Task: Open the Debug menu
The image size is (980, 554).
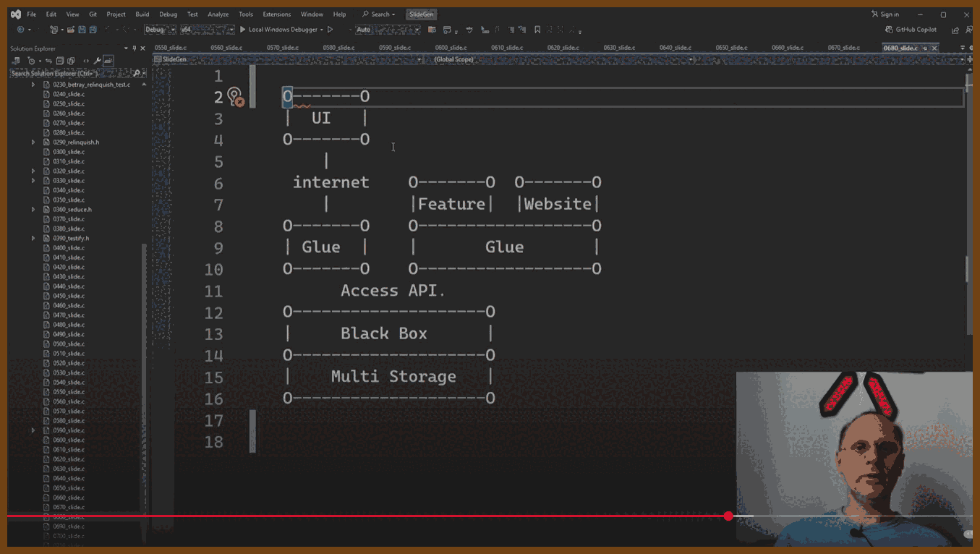Action: click(168, 14)
